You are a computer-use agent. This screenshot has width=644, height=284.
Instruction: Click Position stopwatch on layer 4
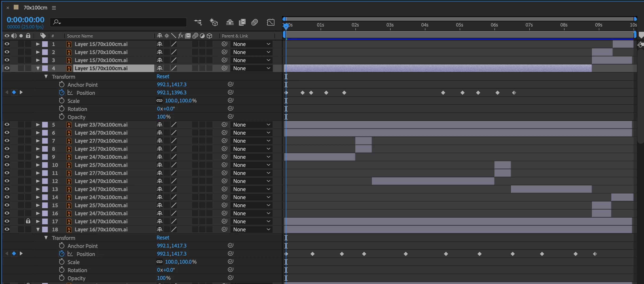pos(62,93)
